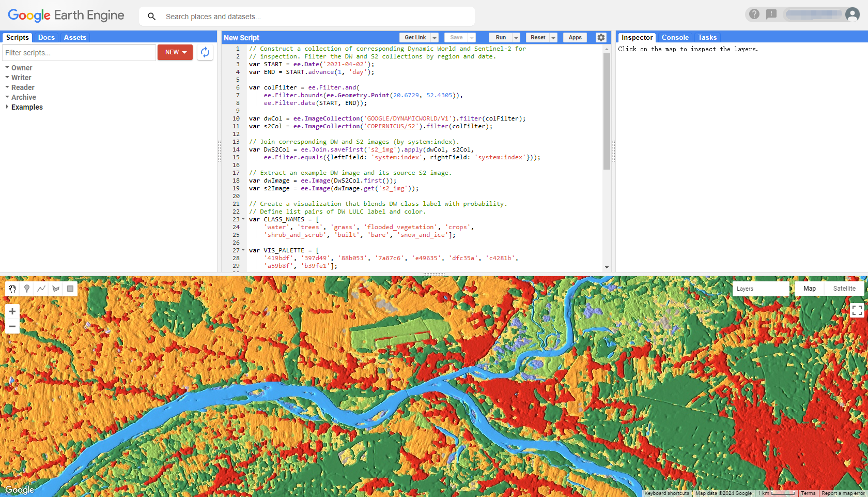This screenshot has width=868, height=497.
Task: Select the pan hand tool on map
Action: click(12, 289)
